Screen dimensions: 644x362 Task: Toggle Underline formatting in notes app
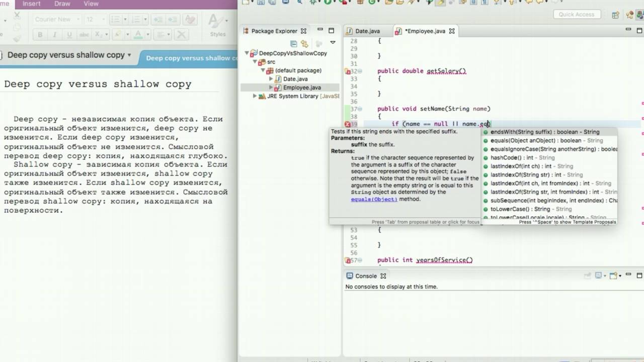pos(69,35)
